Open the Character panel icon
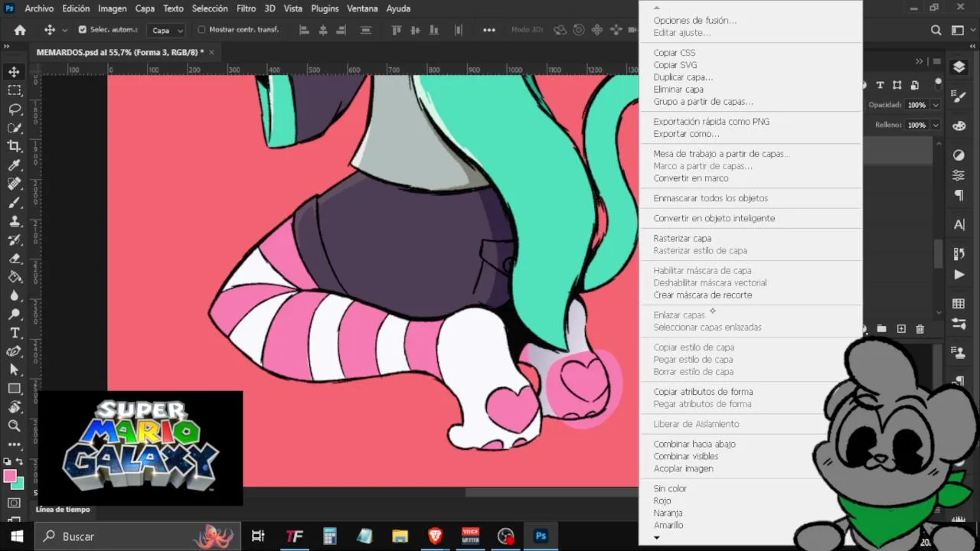 [959, 225]
